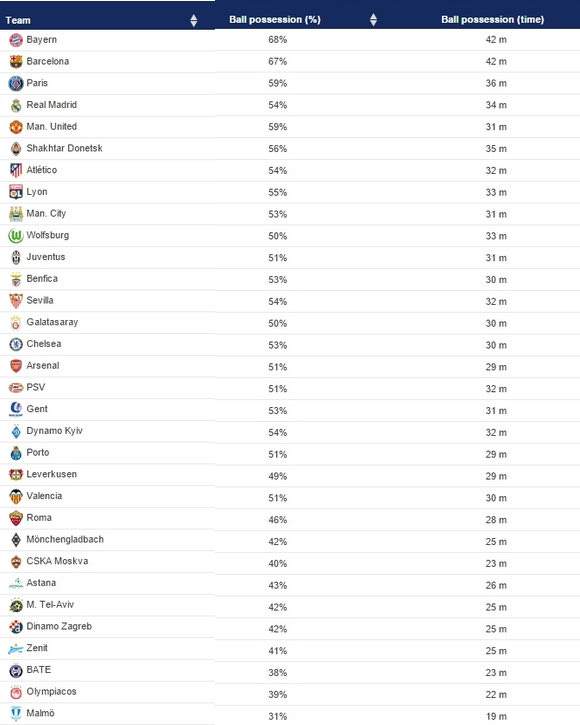Click the Team column header label
580x725 pixels.
tap(18, 20)
